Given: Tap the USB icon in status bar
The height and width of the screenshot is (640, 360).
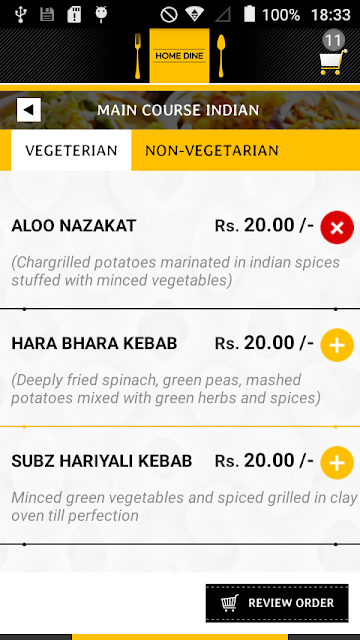Looking at the screenshot, I should click(x=20, y=14).
